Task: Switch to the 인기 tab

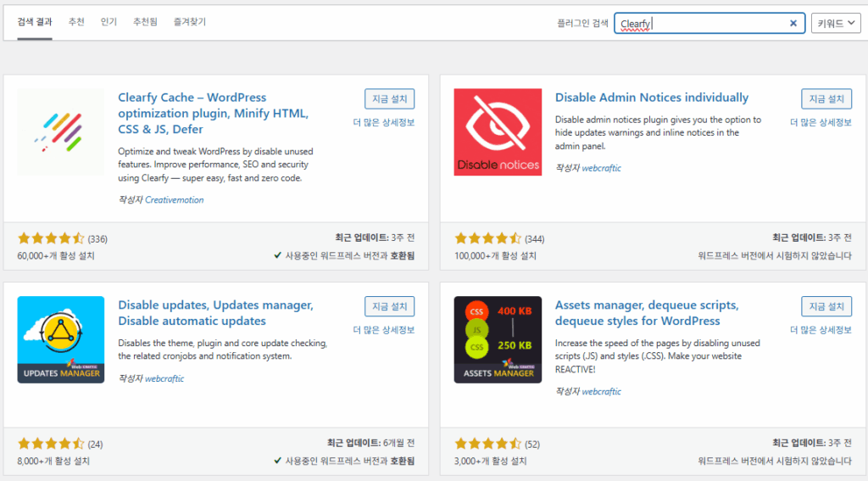Action: (x=108, y=21)
